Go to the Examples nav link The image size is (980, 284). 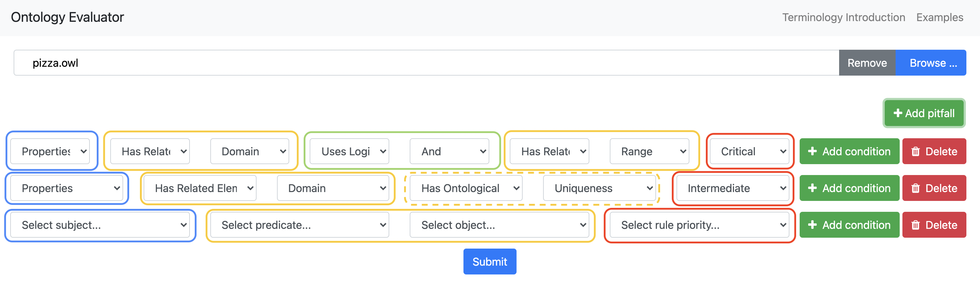(x=939, y=17)
